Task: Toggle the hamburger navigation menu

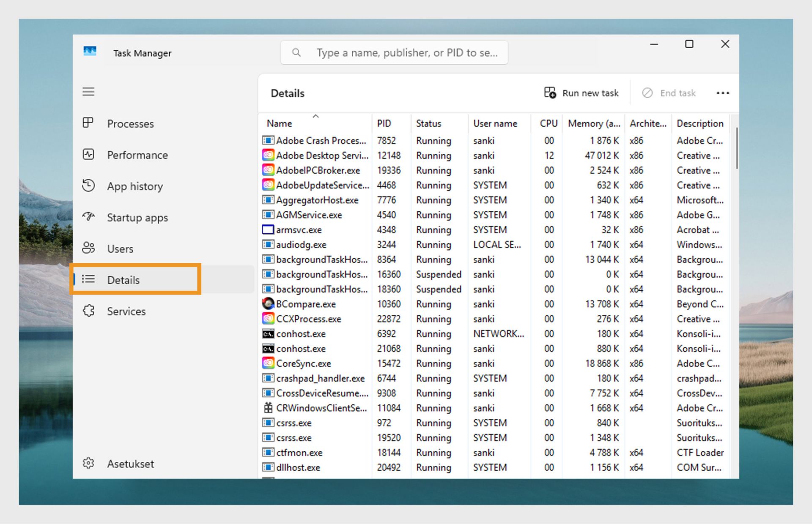Action: tap(88, 92)
